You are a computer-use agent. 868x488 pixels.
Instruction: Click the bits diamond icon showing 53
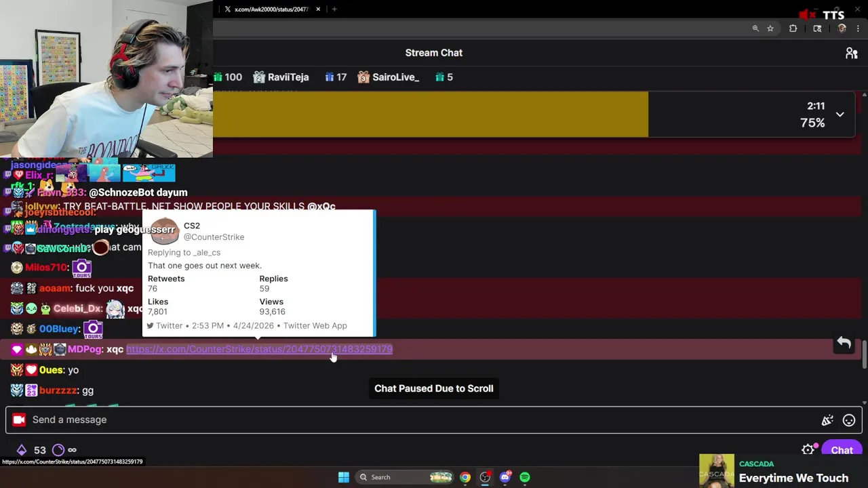tap(22, 450)
